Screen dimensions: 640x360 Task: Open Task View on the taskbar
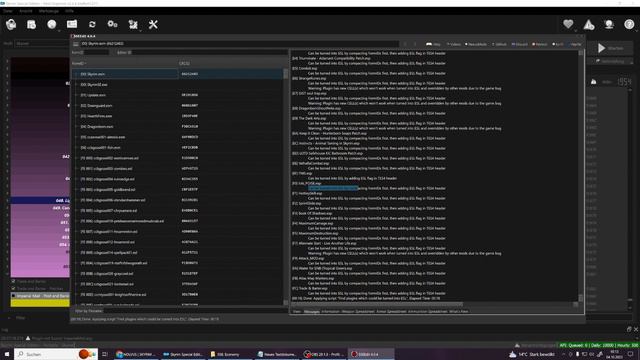pos(104,354)
